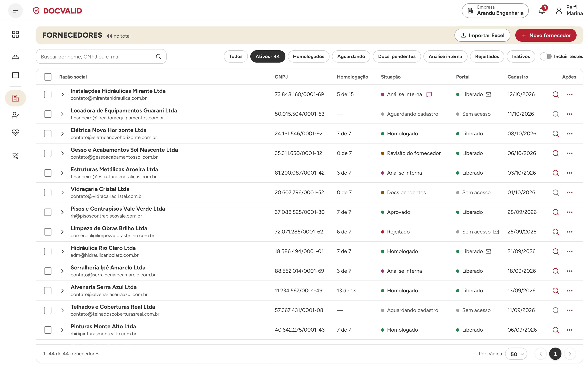The height and width of the screenshot is (368, 588).
Task: Open the calendar icon in the sidebar
Action: coord(16,75)
